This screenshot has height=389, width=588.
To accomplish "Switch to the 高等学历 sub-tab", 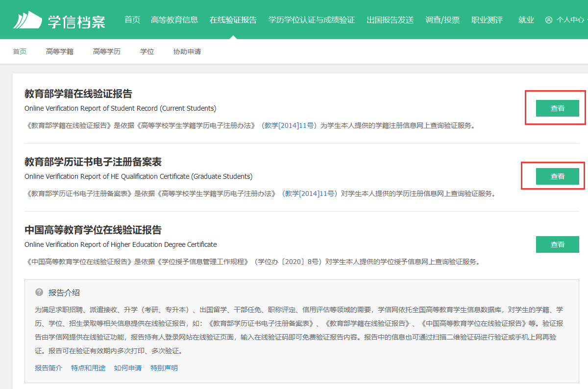I will [107, 51].
